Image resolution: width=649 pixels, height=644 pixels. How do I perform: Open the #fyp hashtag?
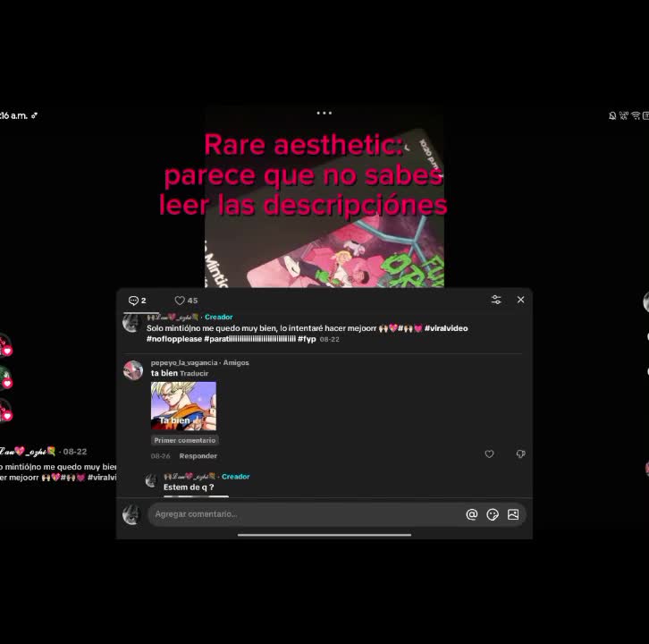pyautogui.click(x=307, y=339)
